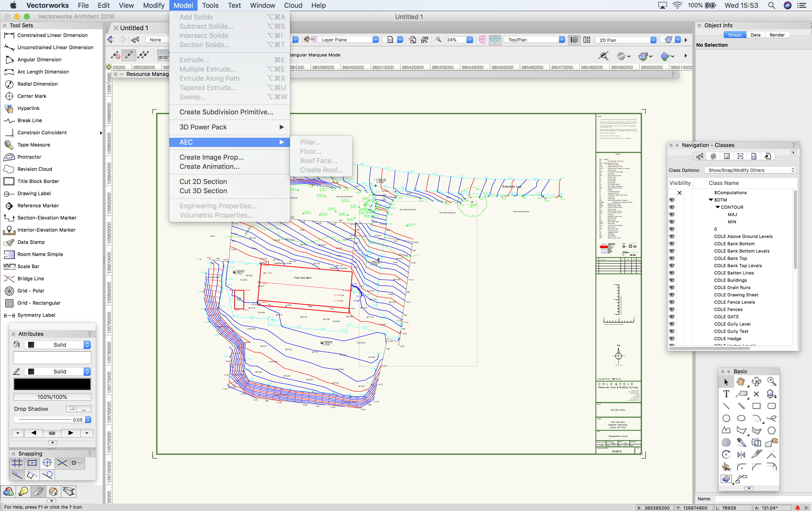Choose the Revision Cloud tool

[34, 169]
